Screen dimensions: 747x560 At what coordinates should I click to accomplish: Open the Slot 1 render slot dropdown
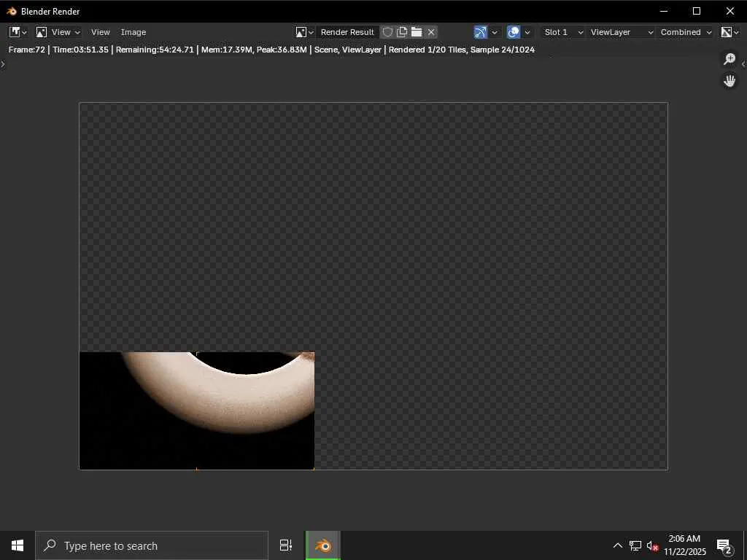[x=563, y=32]
